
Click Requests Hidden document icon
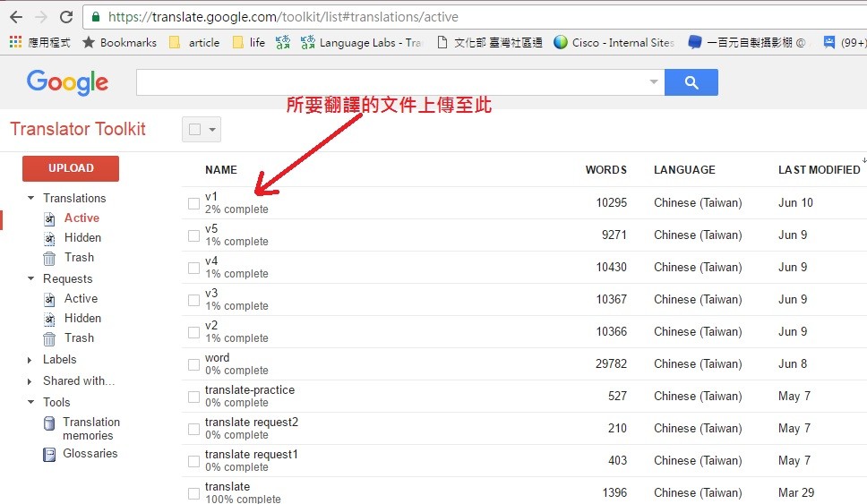49,319
